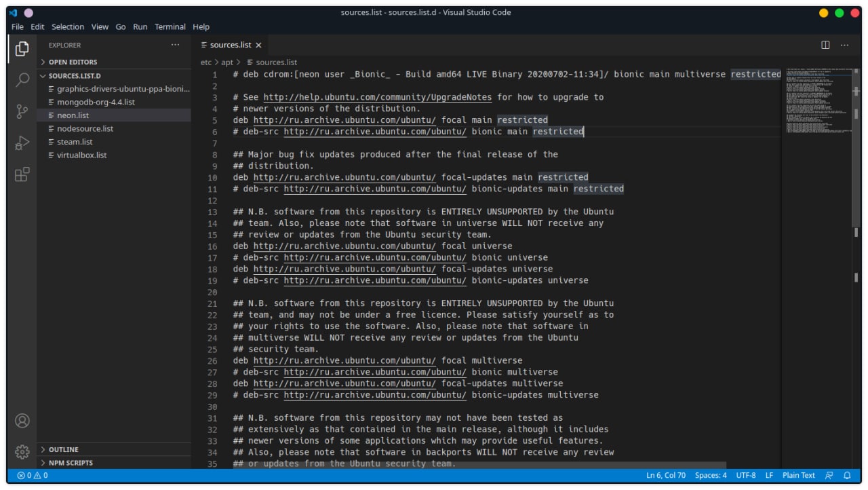The height and width of the screenshot is (490, 868).
Task: Click the yellow window button in title bar
Action: [824, 13]
